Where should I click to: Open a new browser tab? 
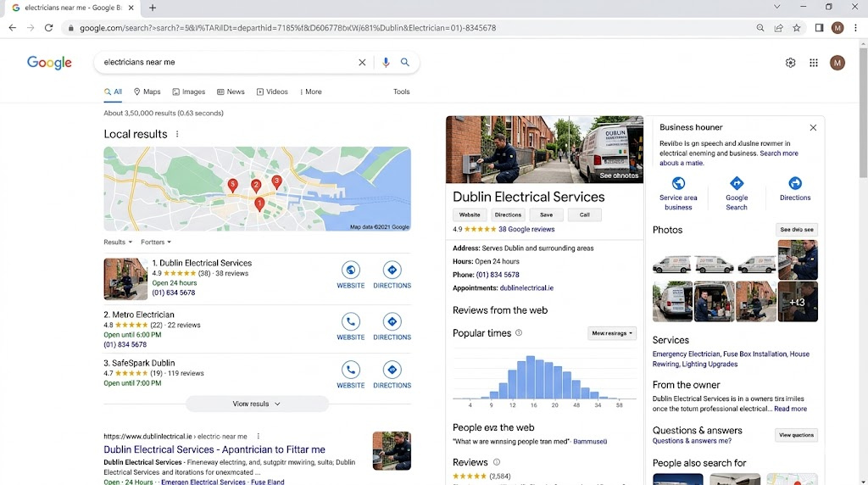[153, 8]
